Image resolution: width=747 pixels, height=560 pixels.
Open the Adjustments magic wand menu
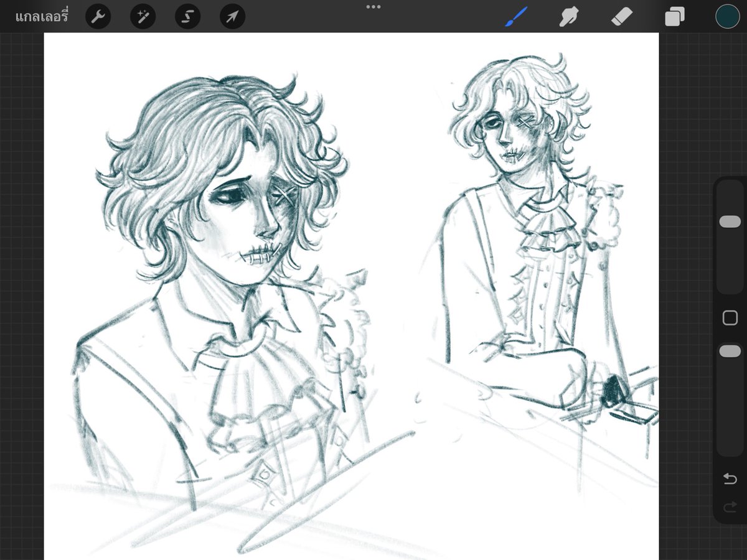143,17
